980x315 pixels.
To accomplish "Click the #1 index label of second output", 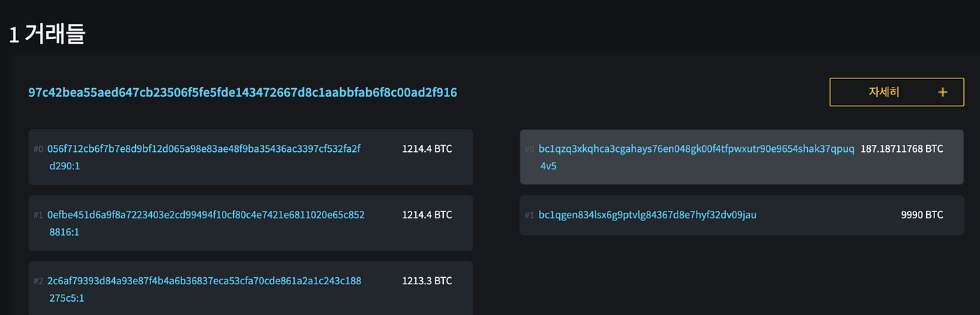I will tap(529, 215).
